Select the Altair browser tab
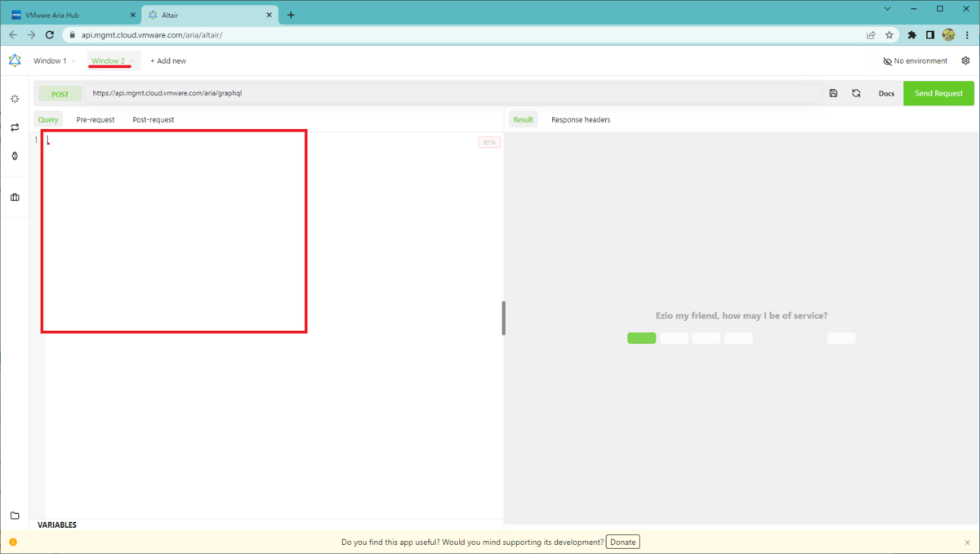Viewport: 980px width, 554px height. (x=209, y=15)
